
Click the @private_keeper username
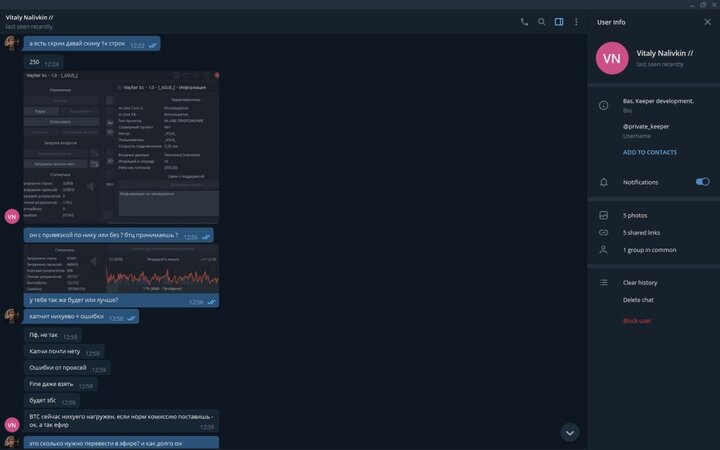coord(646,127)
